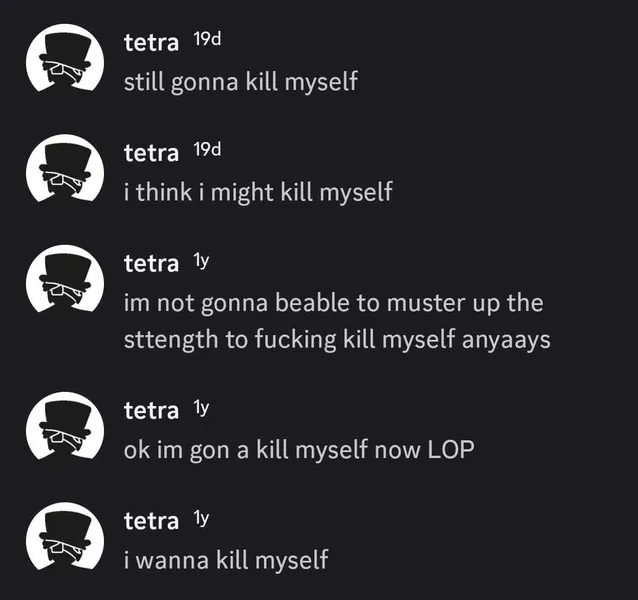Click 19d timestamp on "still gonna" message
The width and height of the screenshot is (638, 600).
206,42
